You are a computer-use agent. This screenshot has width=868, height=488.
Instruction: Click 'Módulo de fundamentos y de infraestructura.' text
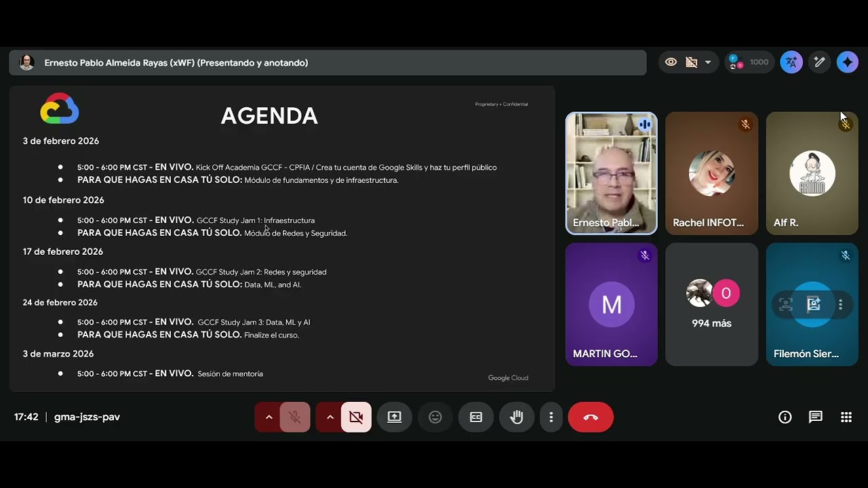[321, 180]
